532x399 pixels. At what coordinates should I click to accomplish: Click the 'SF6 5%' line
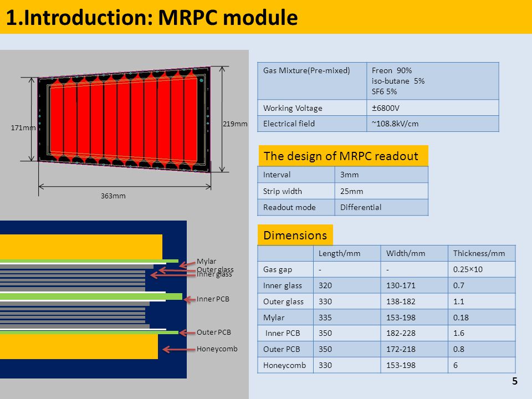pyautogui.click(x=384, y=91)
